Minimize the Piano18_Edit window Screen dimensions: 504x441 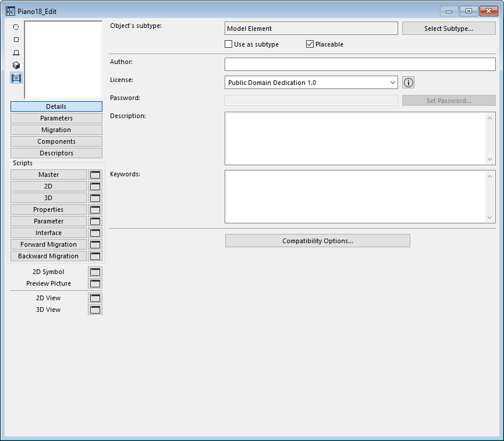coord(449,11)
